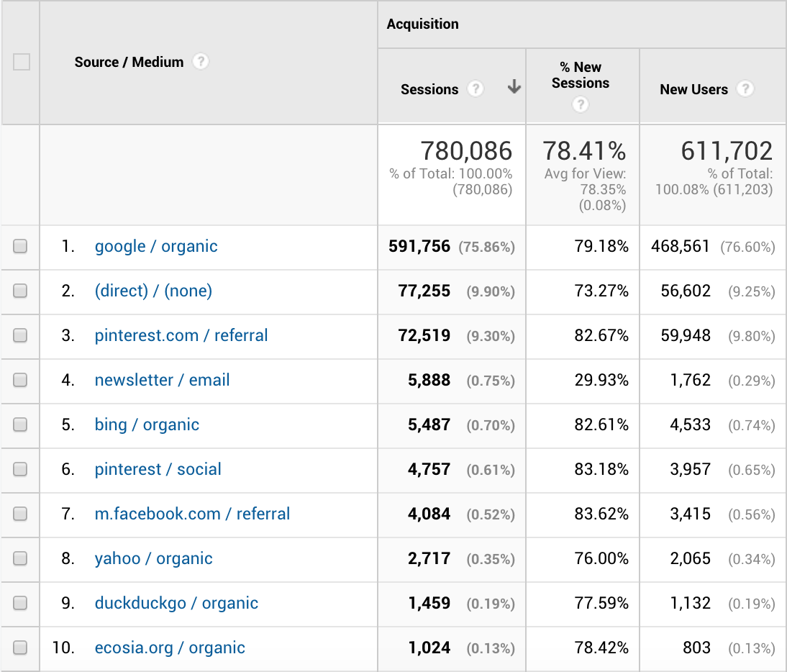787x672 pixels.
Task: Open help icon beside Sessions header
Action: 475,88
